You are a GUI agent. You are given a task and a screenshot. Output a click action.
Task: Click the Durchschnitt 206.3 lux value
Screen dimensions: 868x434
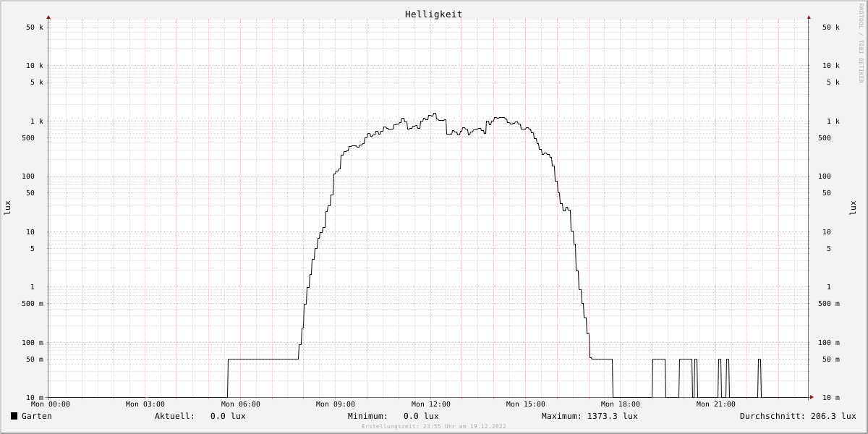(833, 416)
